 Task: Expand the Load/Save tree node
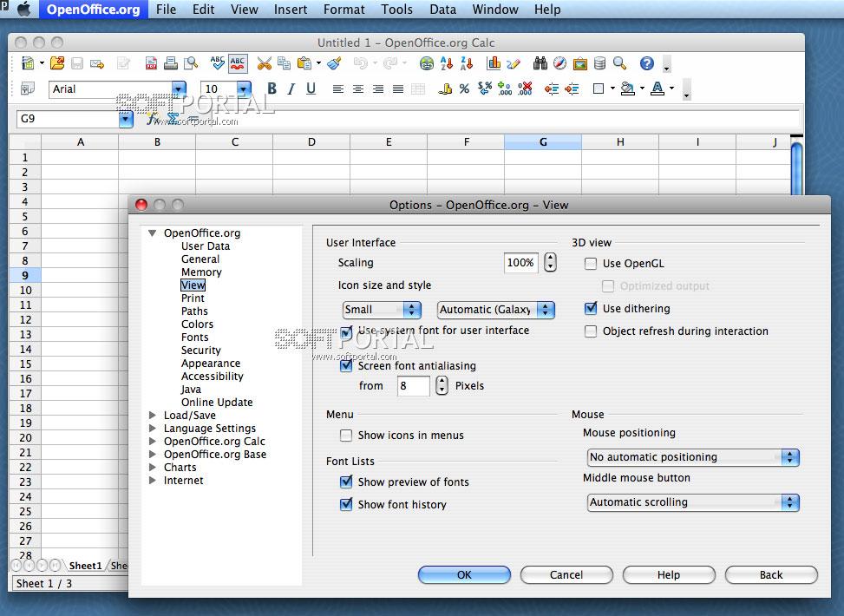pyautogui.click(x=154, y=416)
